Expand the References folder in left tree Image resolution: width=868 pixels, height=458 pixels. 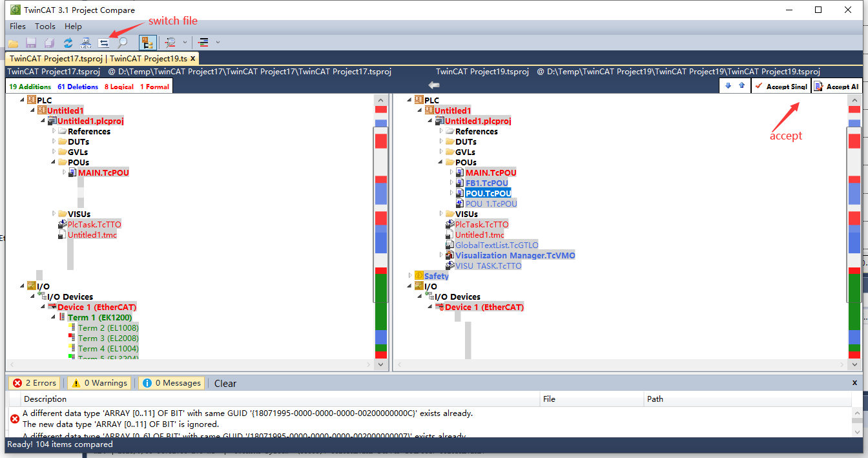coord(54,131)
